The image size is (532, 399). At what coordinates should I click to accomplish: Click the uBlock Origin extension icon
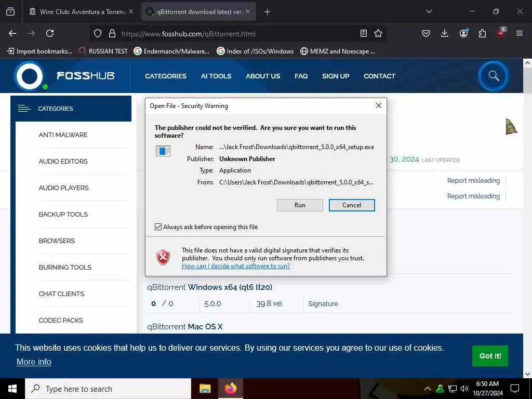pos(501,33)
